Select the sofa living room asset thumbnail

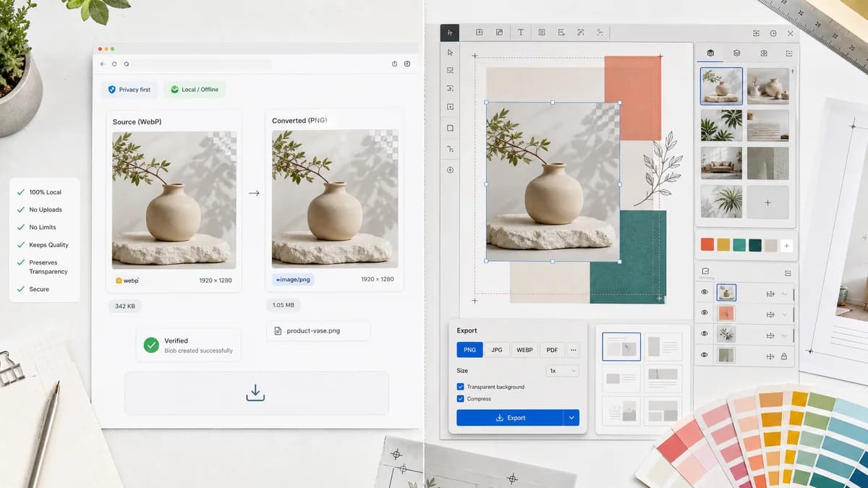click(721, 163)
